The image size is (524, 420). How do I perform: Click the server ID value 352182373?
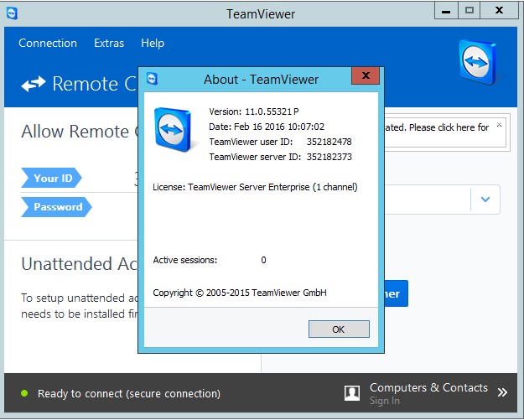pyautogui.click(x=329, y=157)
